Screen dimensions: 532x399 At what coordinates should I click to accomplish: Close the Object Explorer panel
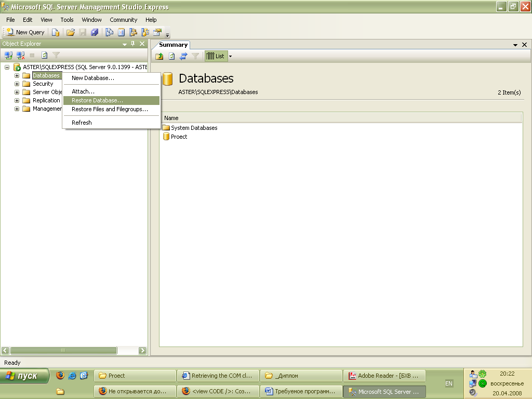click(x=142, y=44)
